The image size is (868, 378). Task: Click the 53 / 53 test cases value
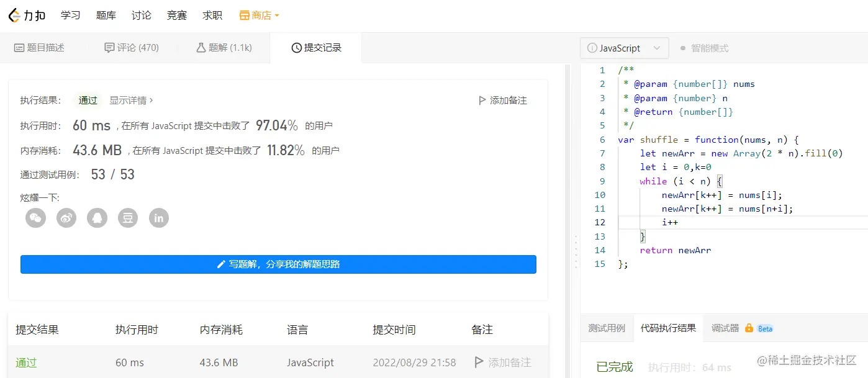(x=112, y=174)
